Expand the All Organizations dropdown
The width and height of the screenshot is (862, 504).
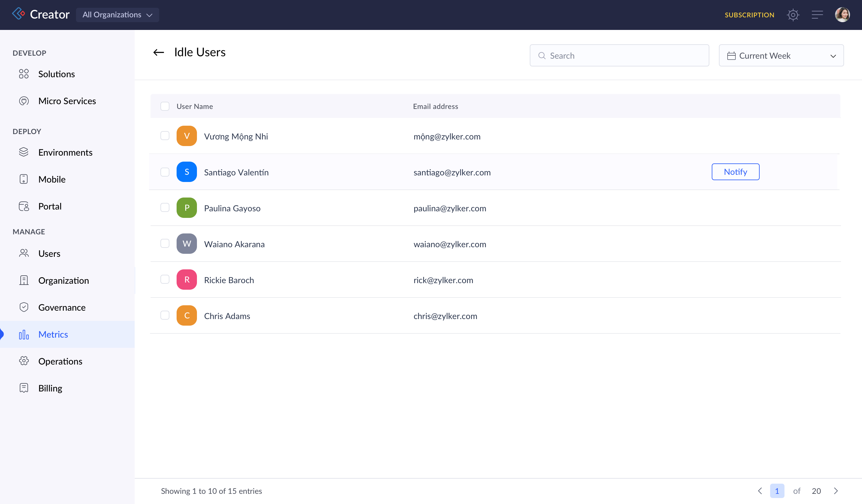117,15
